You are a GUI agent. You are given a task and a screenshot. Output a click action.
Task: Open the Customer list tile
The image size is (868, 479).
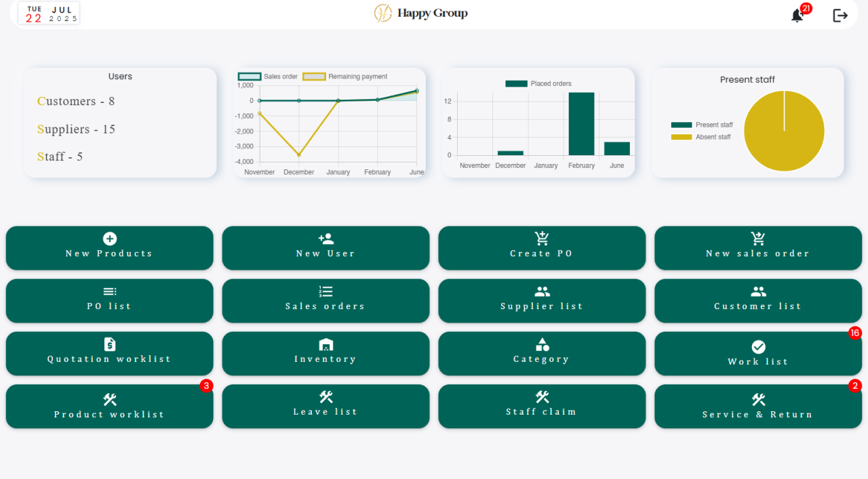coord(758,301)
